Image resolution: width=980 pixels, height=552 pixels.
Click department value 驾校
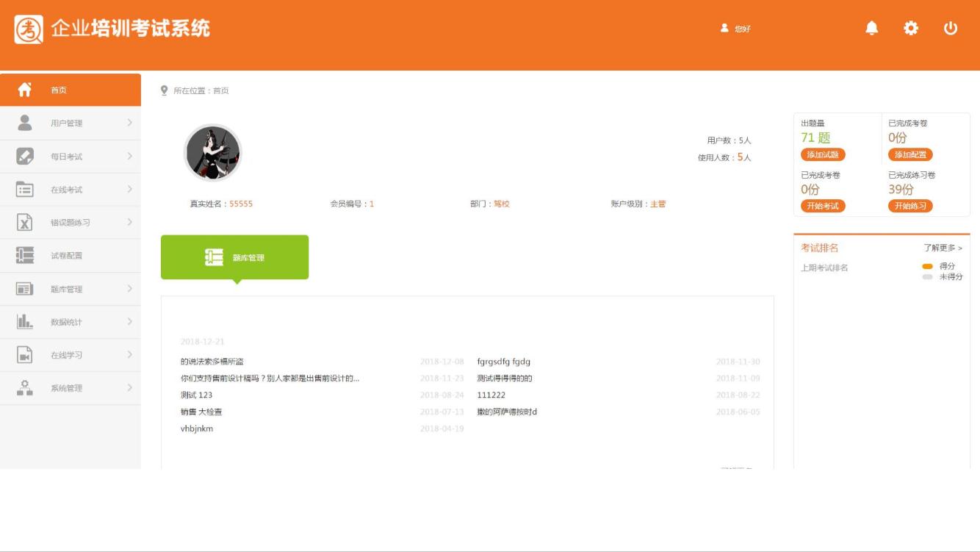click(502, 204)
